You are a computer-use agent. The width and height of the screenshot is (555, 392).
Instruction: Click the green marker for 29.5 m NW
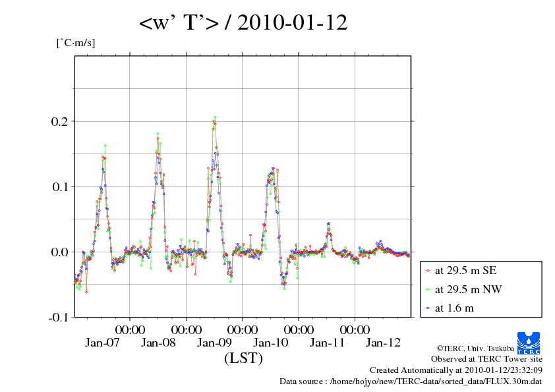(428, 289)
